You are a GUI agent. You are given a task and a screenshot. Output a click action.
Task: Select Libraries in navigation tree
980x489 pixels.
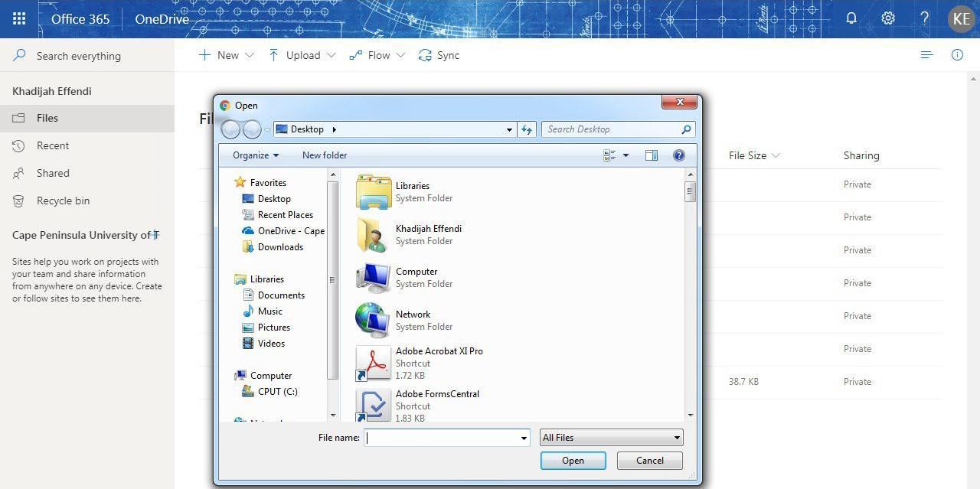coord(260,279)
